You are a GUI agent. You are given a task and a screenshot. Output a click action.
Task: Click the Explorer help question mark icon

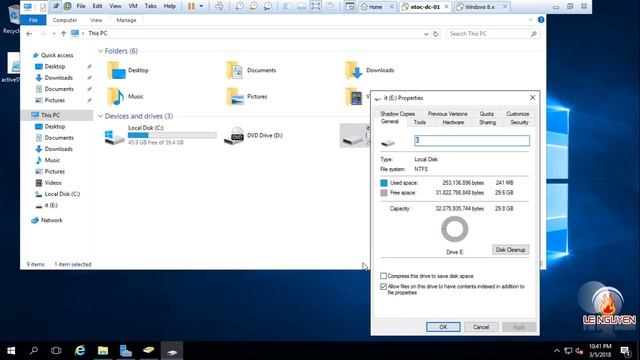pyautogui.click(x=541, y=20)
